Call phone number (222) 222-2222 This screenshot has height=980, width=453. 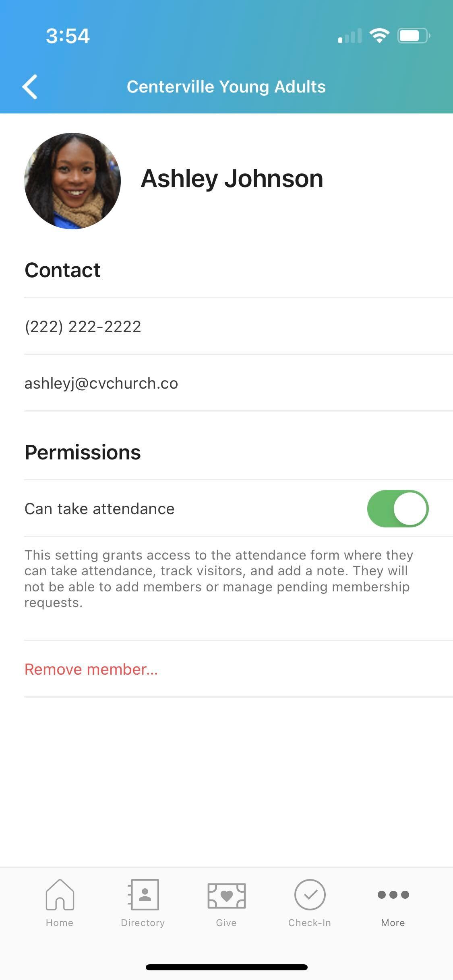pyautogui.click(x=83, y=326)
